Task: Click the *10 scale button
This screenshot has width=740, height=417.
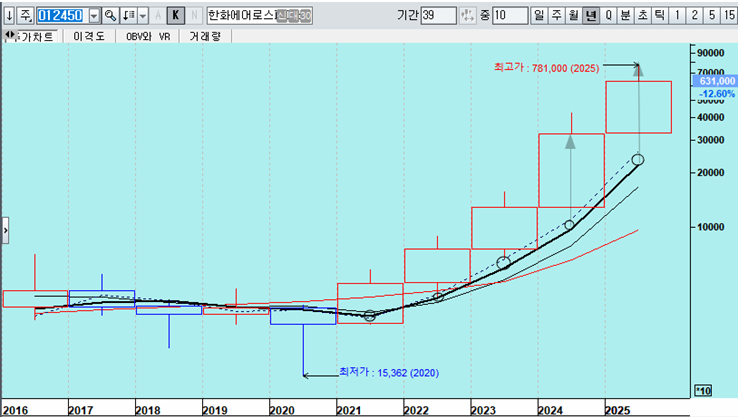Action: (703, 391)
